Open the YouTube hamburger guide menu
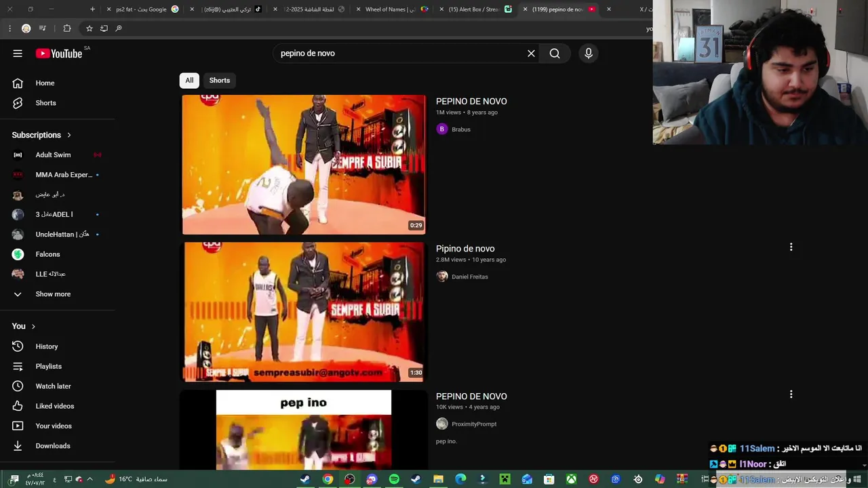The image size is (868, 488). 18,54
